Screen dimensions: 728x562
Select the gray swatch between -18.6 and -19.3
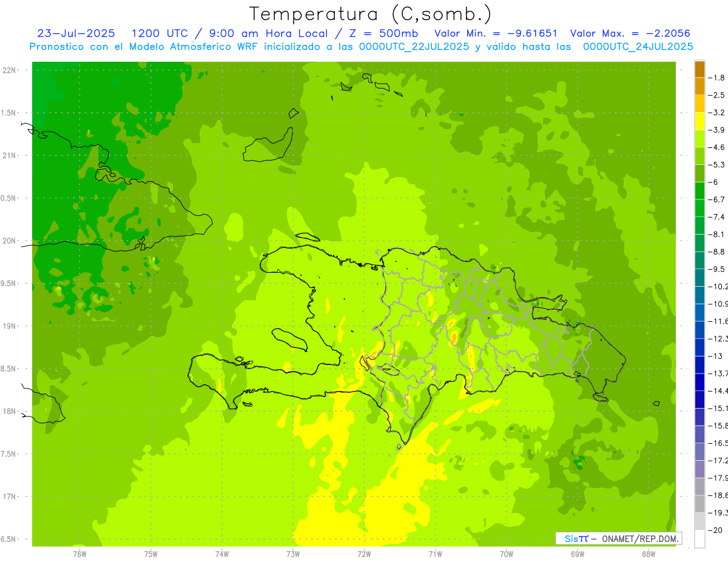coord(699,504)
